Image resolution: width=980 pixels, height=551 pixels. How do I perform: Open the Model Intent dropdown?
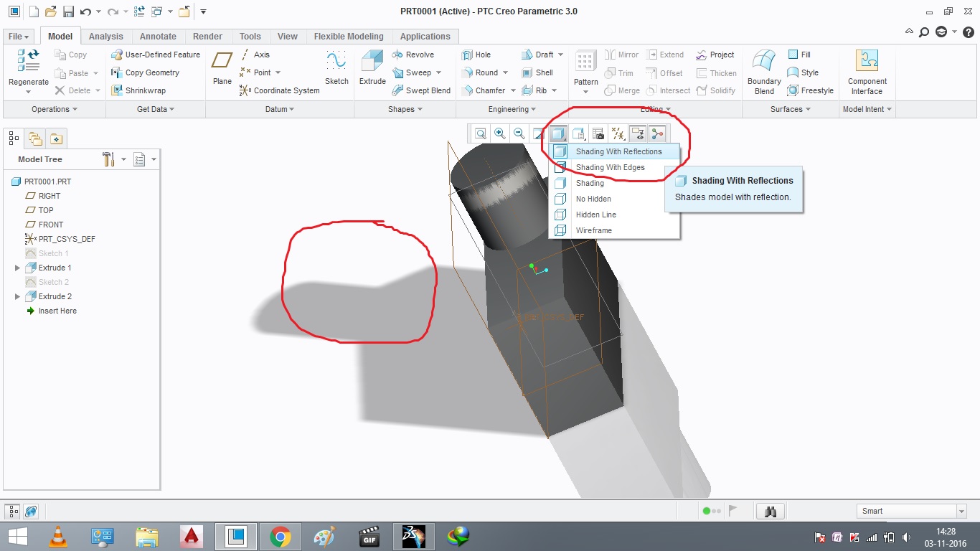click(x=867, y=109)
